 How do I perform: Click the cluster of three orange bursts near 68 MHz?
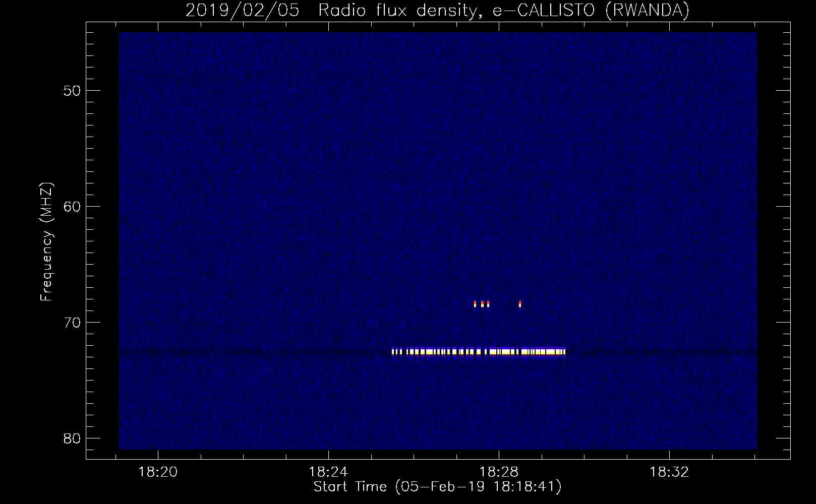(x=482, y=304)
